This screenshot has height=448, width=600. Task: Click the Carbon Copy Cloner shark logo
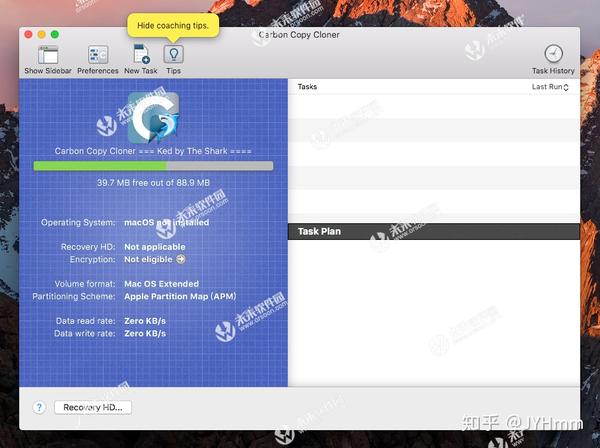point(153,117)
